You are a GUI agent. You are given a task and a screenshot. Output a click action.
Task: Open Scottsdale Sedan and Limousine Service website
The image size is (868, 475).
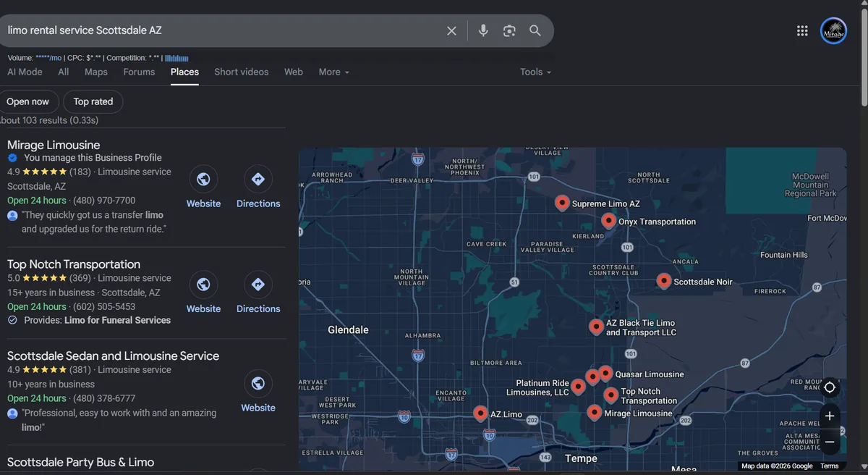[258, 392]
